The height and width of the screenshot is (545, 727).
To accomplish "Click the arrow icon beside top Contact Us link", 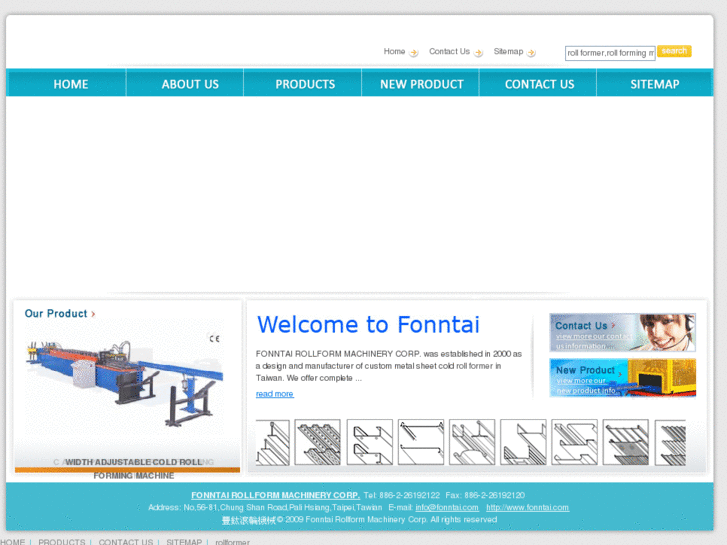I will [478, 52].
